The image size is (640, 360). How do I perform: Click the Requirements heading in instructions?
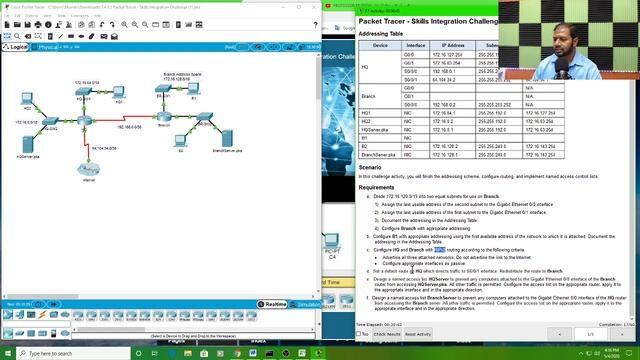[376, 187]
